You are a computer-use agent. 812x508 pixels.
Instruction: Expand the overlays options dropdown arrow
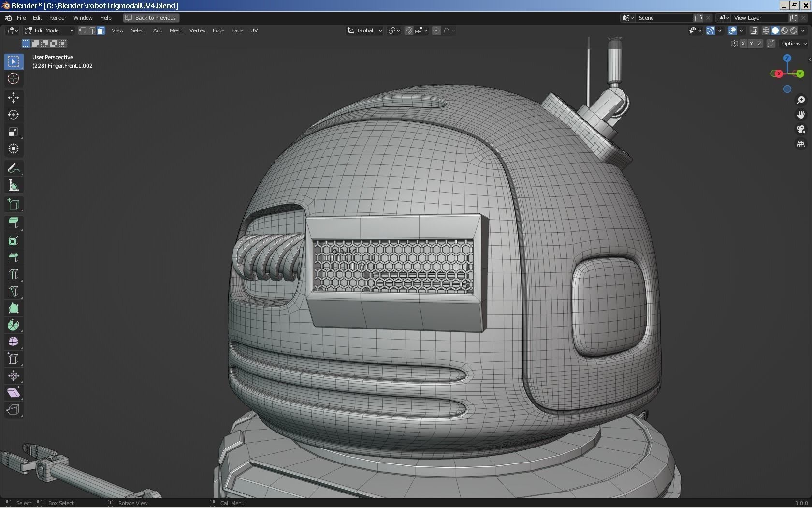pos(741,30)
